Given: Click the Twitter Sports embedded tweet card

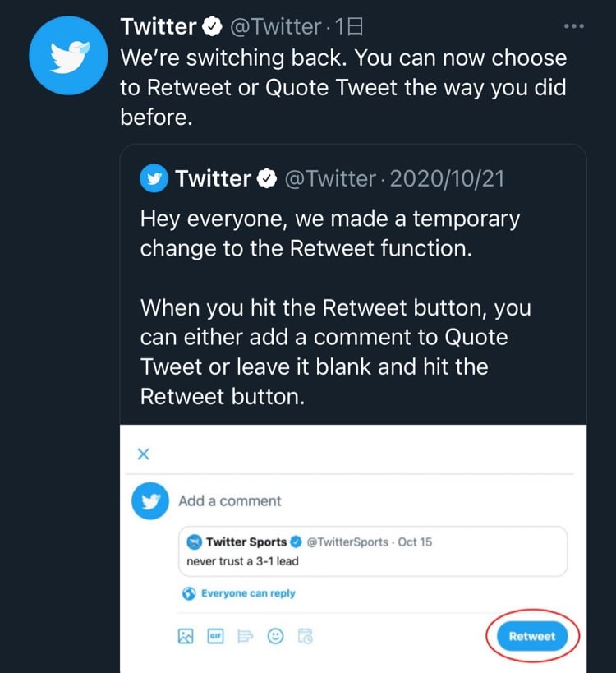Looking at the screenshot, I should click(374, 551).
